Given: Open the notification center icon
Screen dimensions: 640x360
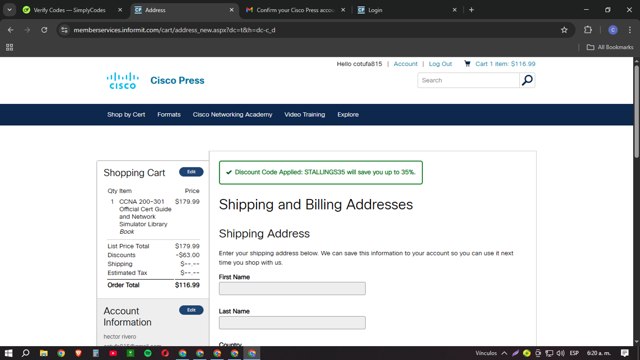Looking at the screenshot, I should pyautogui.click(x=624, y=353).
